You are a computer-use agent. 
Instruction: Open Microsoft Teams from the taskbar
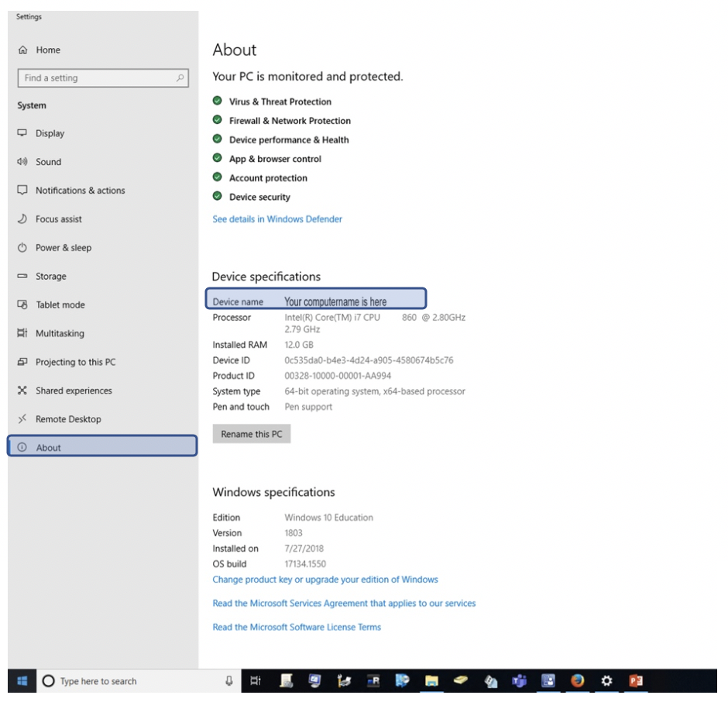(519, 681)
